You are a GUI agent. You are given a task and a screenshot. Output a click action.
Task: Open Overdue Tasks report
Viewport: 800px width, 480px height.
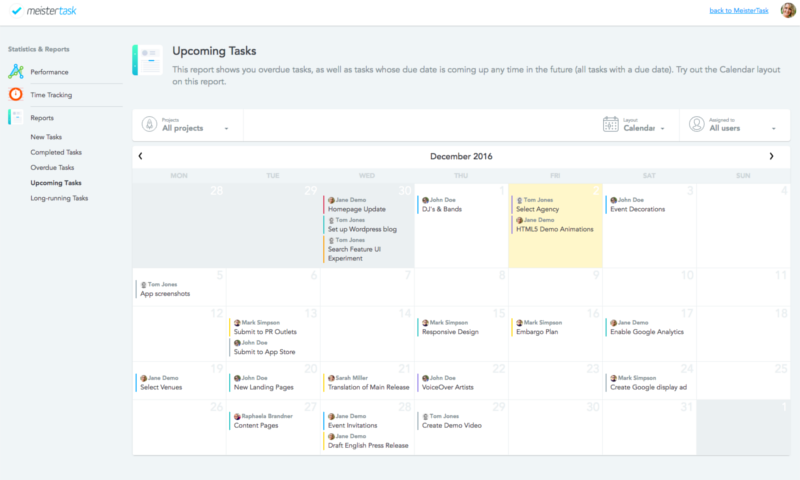(x=52, y=168)
